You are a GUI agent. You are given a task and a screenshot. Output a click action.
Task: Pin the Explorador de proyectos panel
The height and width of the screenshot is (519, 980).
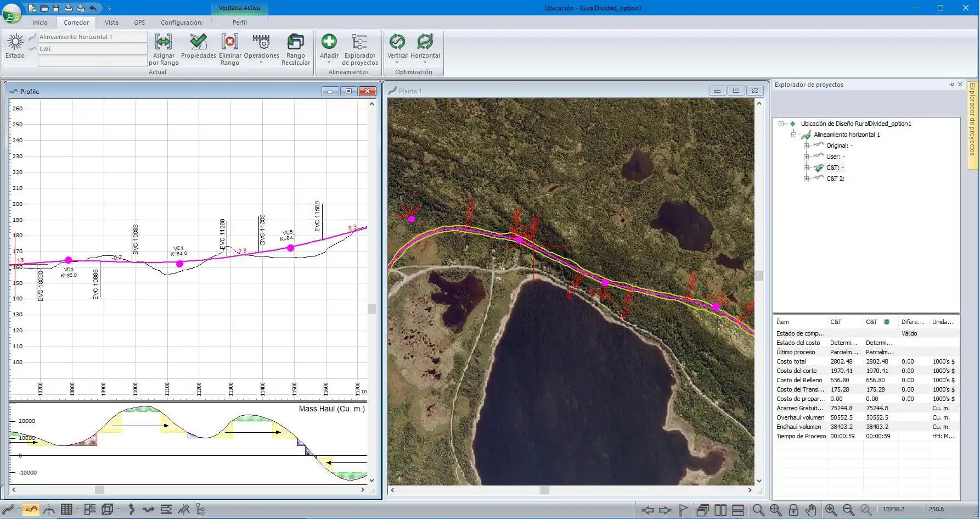click(951, 85)
